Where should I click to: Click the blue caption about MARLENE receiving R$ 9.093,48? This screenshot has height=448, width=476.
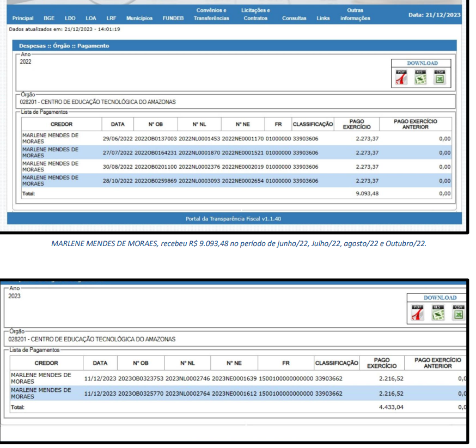[239, 243]
